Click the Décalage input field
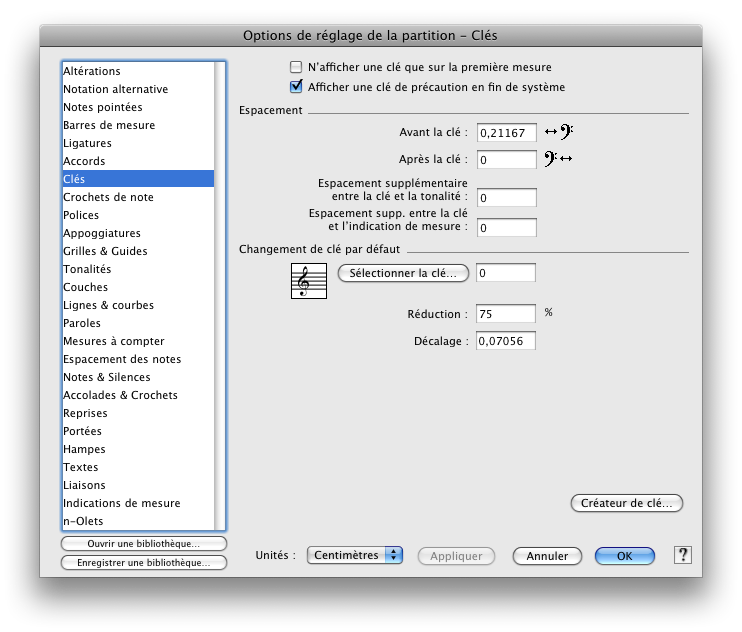This screenshot has height=632, width=742. pyautogui.click(x=505, y=341)
